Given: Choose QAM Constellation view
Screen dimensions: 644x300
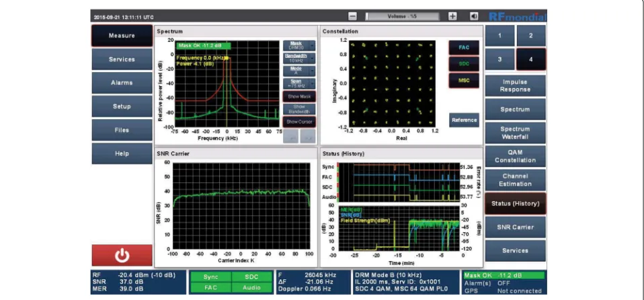Looking at the screenshot, I should coord(516,156).
